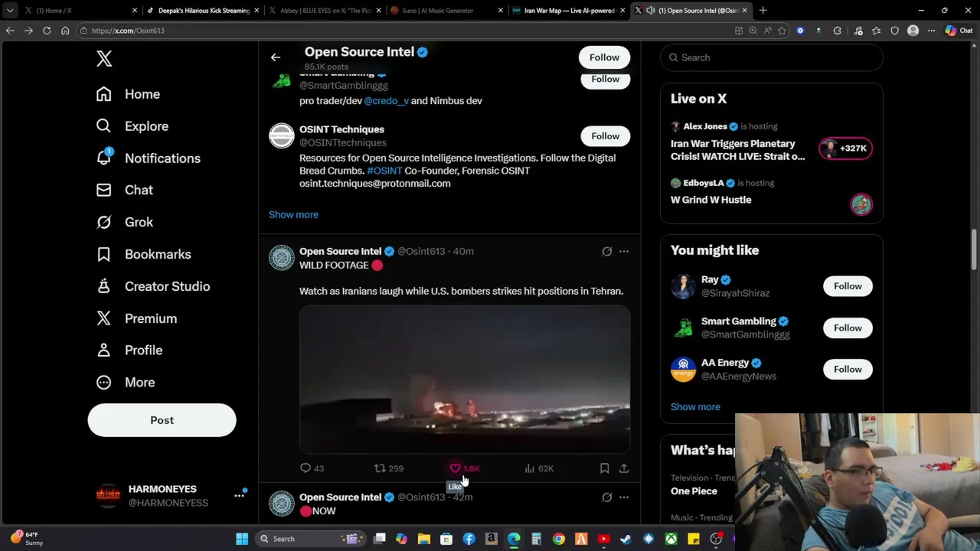Follow Ray @SirayahShiraz

point(848,286)
